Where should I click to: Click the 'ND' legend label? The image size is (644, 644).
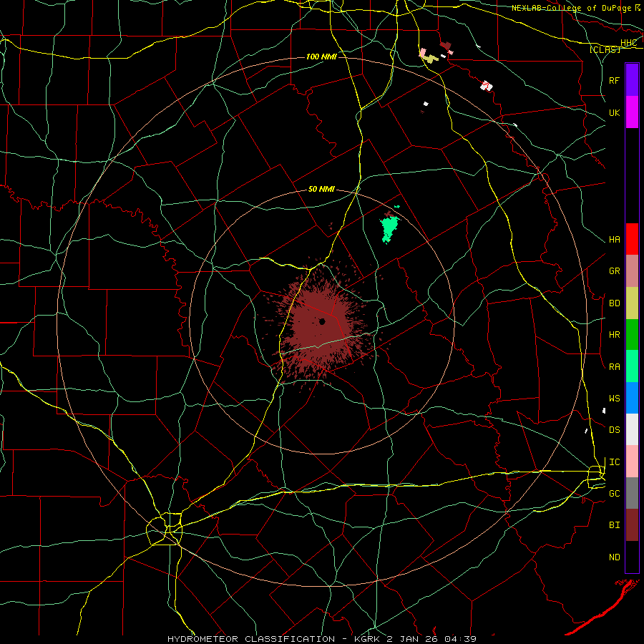coord(615,557)
